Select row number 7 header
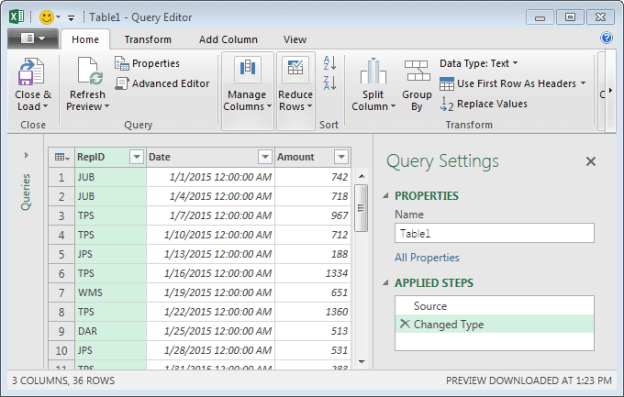The height and width of the screenshot is (397, 624). pyautogui.click(x=61, y=293)
